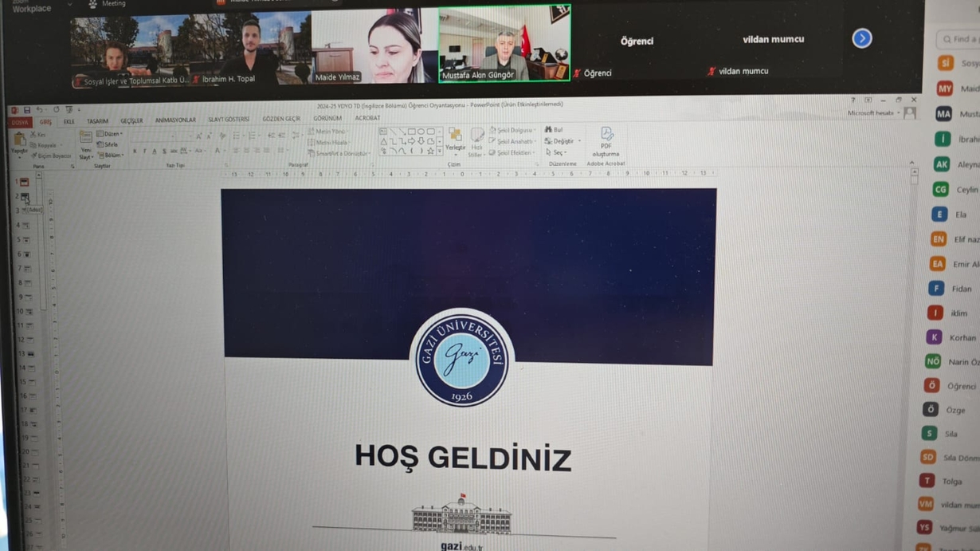980x551 pixels.
Task: Toggle text Shadow (S) formatting
Action: [x=164, y=151]
